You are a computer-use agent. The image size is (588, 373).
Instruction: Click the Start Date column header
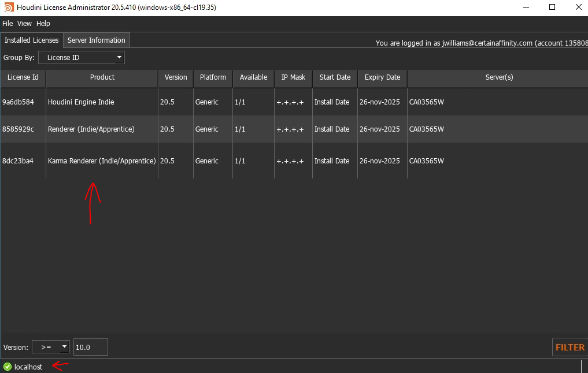pyautogui.click(x=335, y=77)
